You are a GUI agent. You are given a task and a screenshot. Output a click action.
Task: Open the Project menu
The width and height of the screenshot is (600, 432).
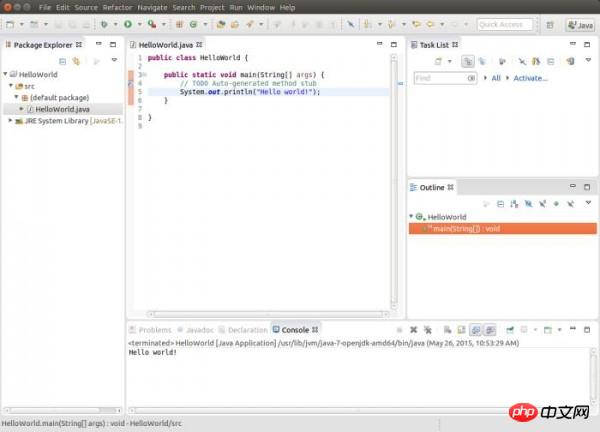tap(212, 7)
